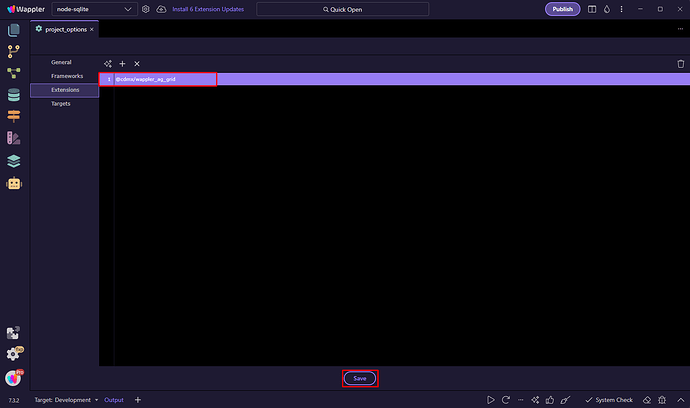Open the bug debug icon in the status bar
The width and height of the screenshot is (690, 408).
pos(662,400)
